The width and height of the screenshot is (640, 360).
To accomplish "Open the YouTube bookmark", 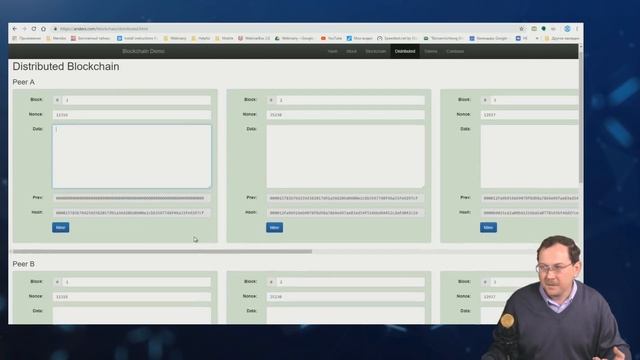I will pos(331,38).
